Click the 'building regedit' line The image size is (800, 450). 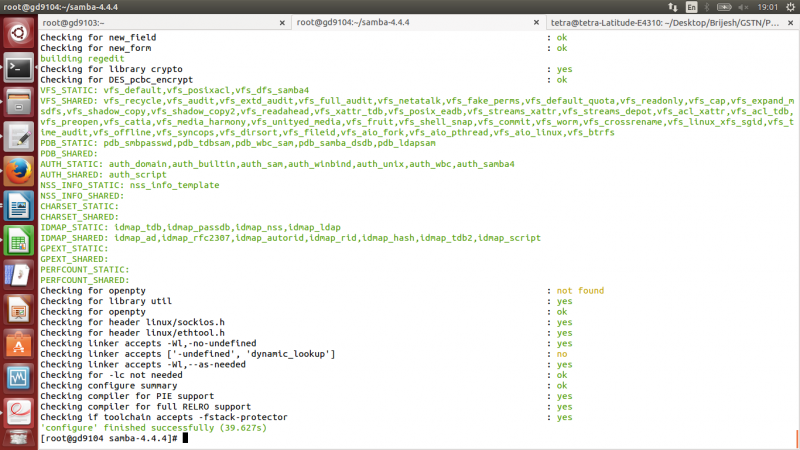pos(82,59)
